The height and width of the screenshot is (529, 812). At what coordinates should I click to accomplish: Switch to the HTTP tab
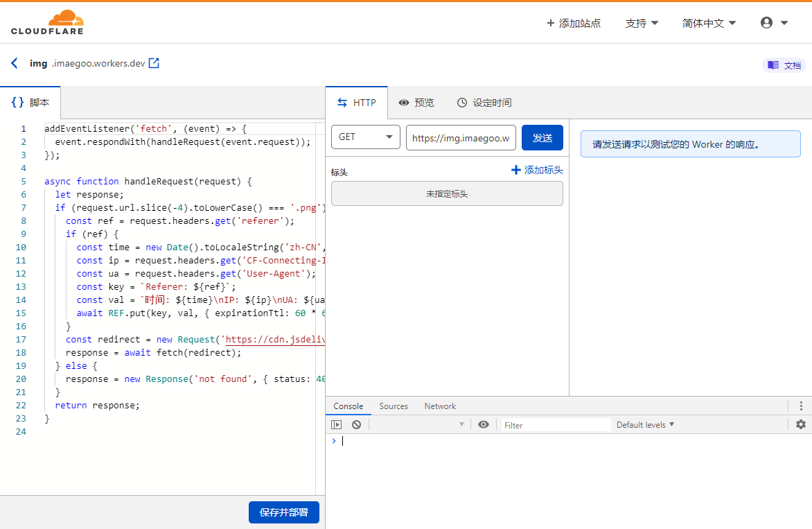pos(357,103)
